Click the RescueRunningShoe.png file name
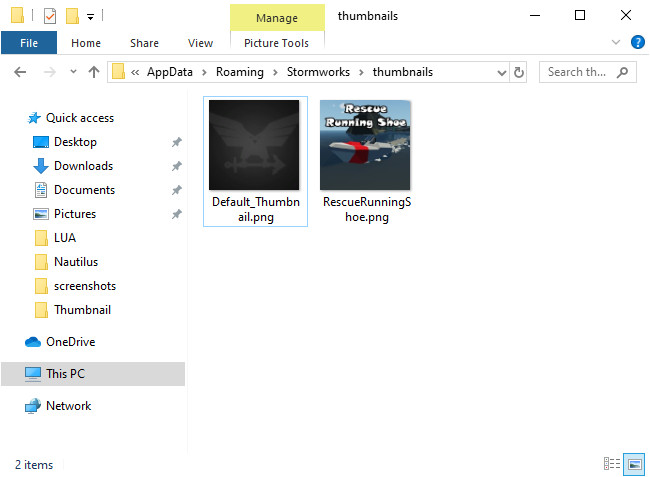The height and width of the screenshot is (477, 650). (x=367, y=209)
